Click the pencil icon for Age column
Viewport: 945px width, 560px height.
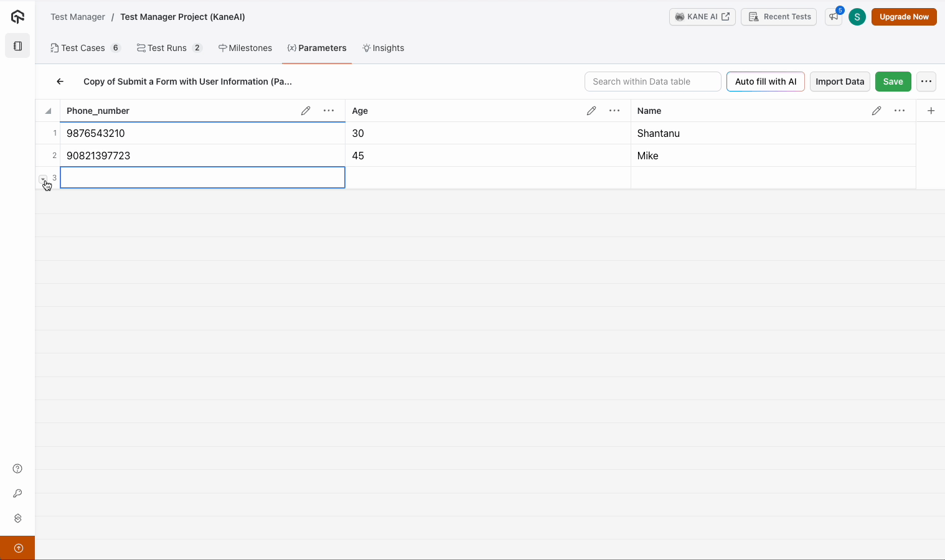(x=591, y=111)
